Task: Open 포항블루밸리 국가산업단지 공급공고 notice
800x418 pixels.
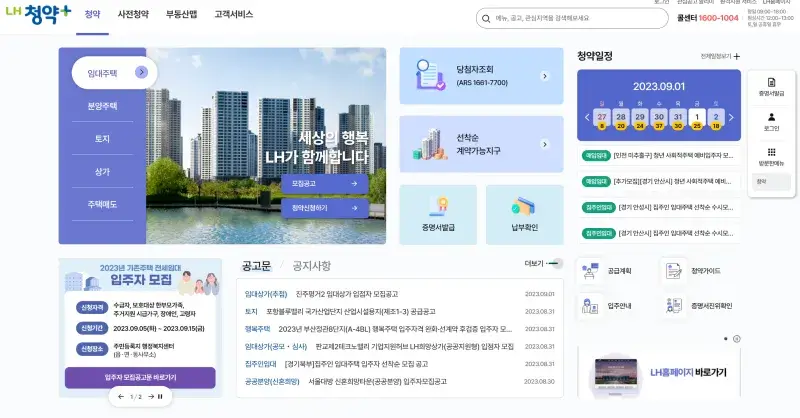Action: coord(351,311)
